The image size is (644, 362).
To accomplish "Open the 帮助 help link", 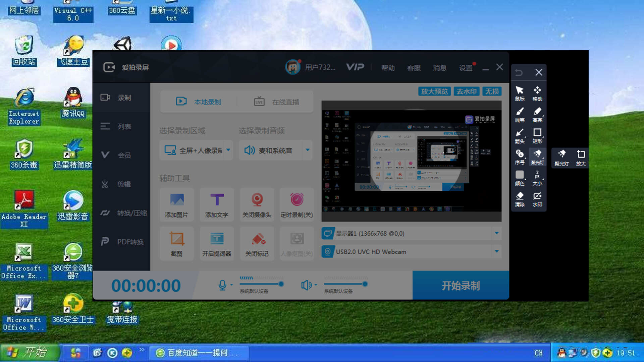I will (x=388, y=68).
